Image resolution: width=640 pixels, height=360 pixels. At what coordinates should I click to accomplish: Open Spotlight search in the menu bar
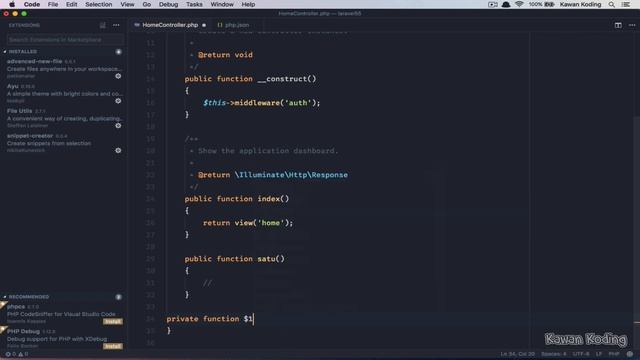pyautogui.click(x=611, y=4)
